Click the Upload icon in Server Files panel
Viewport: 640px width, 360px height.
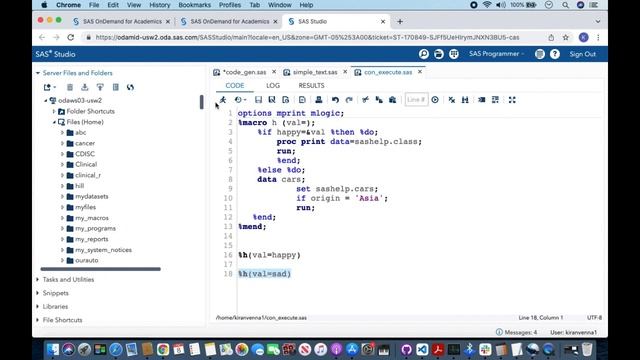tap(100, 87)
